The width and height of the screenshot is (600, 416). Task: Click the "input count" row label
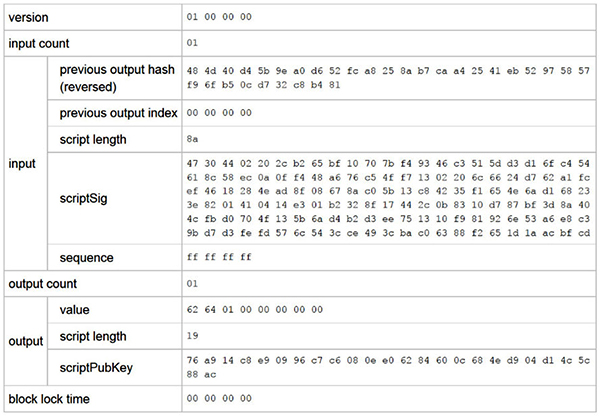(42, 43)
